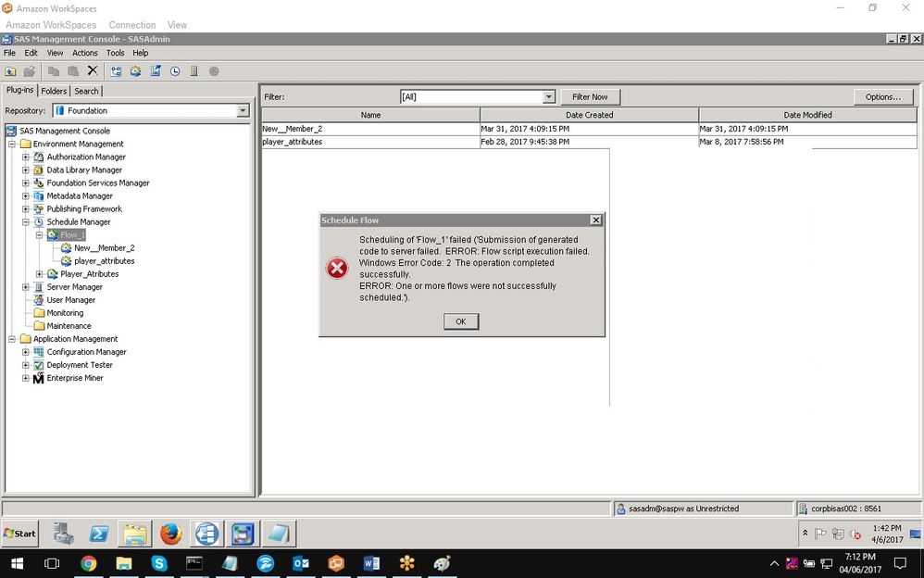Click the remote desktop Start button
This screenshot has width=924, height=578.
tap(20, 534)
